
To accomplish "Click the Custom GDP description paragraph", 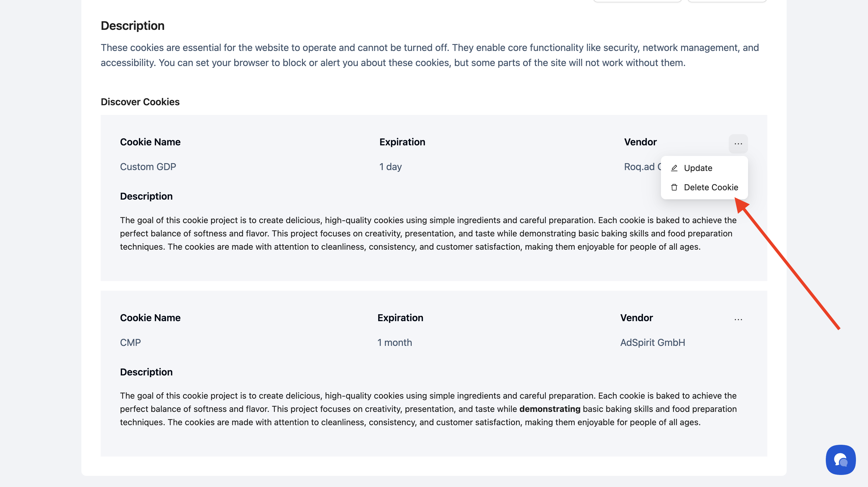I will tap(428, 233).
